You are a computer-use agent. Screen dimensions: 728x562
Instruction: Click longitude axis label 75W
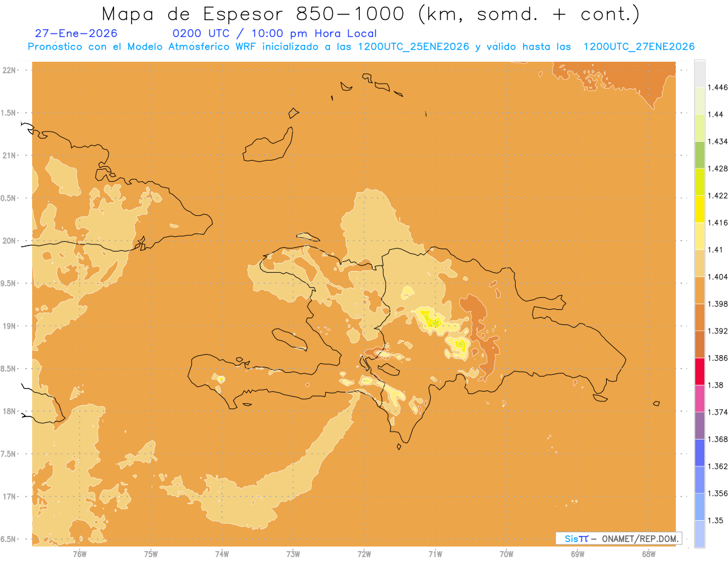click(x=150, y=554)
